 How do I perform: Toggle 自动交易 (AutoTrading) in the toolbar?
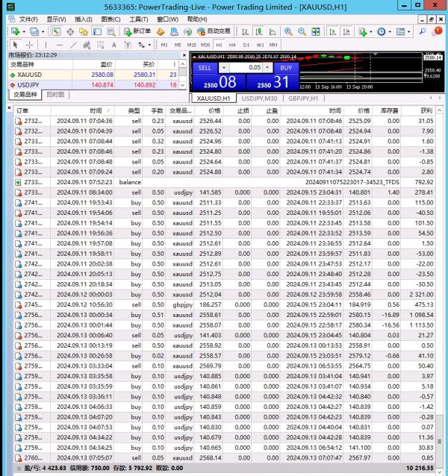[x=214, y=31]
